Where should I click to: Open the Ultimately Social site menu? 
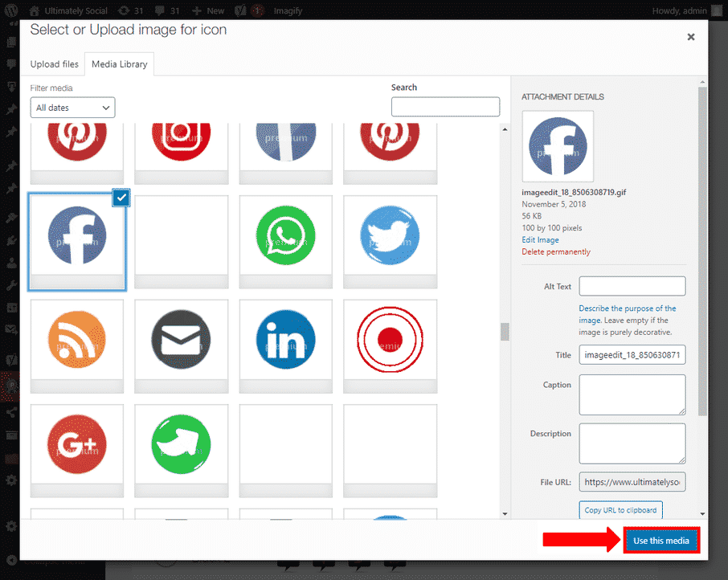(x=68, y=10)
